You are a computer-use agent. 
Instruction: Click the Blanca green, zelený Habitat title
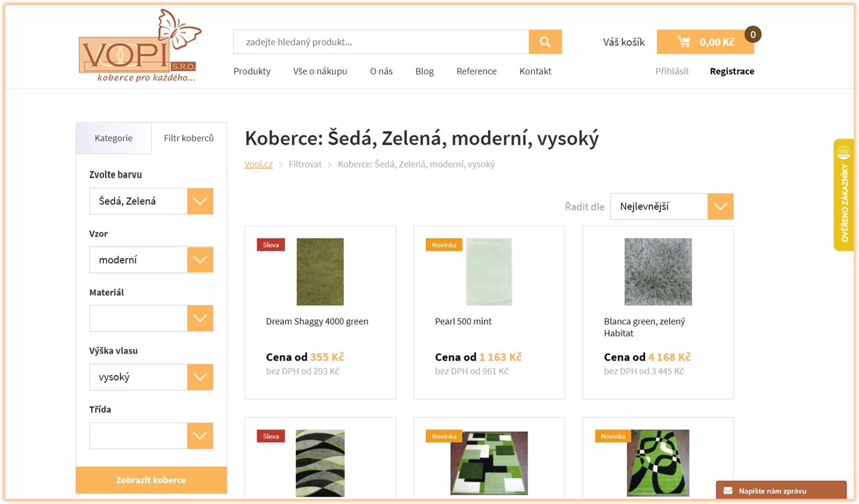(644, 327)
